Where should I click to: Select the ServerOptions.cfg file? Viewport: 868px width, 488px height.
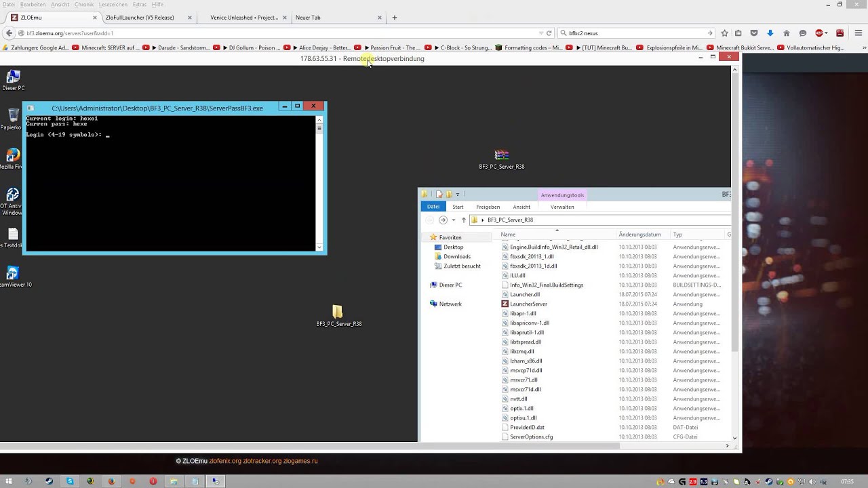(x=531, y=436)
